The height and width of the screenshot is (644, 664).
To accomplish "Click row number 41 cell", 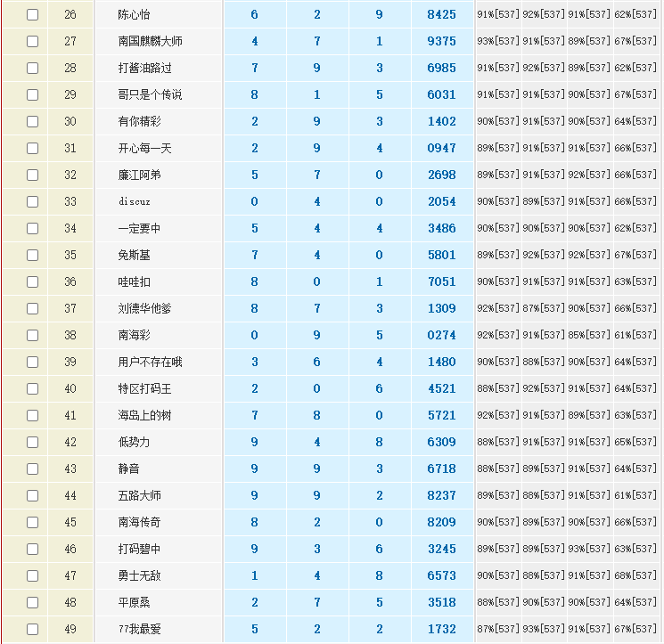I will [x=70, y=415].
